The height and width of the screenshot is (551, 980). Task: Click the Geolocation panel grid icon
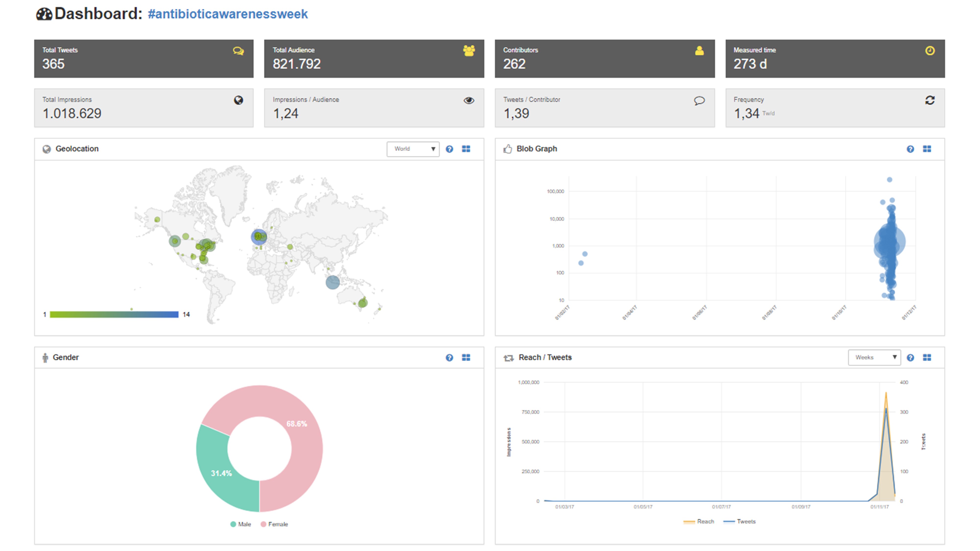point(466,149)
